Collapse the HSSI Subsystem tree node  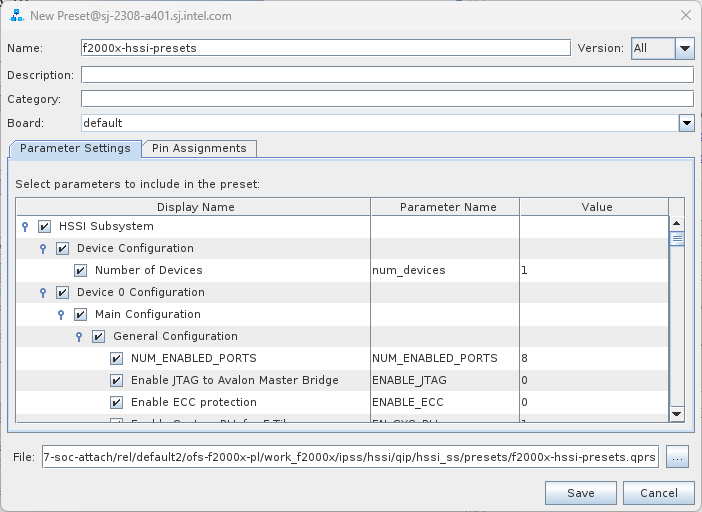coord(26,227)
